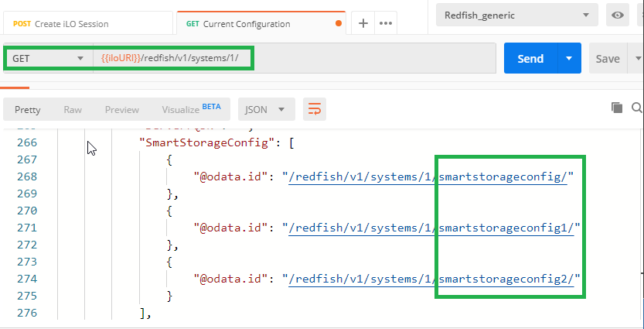
Task: Click line number 274 in the gutter
Action: coord(27,279)
